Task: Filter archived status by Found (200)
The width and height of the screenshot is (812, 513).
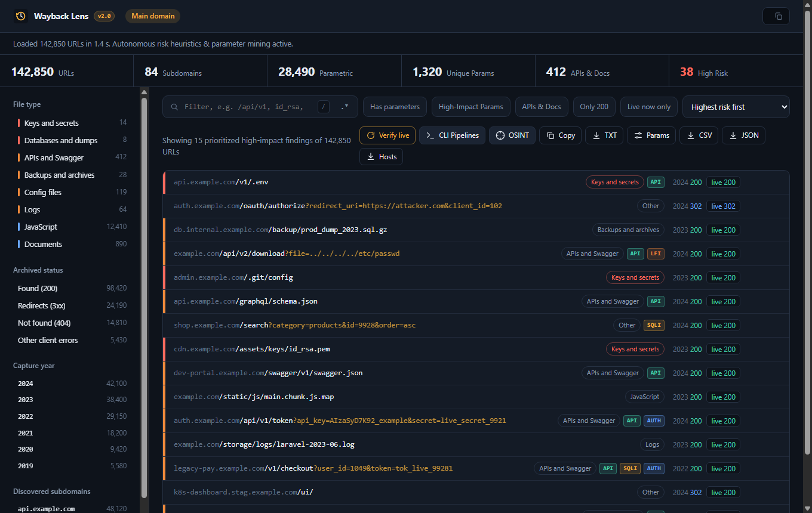Action: 72,288
